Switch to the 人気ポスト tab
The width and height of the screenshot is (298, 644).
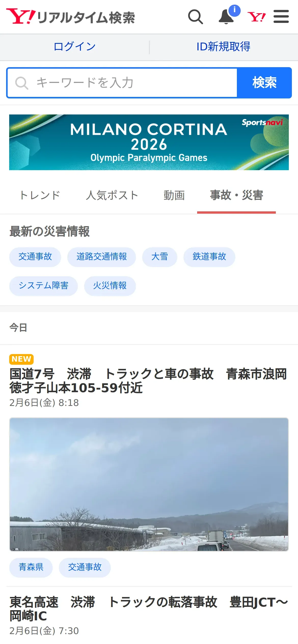click(112, 195)
